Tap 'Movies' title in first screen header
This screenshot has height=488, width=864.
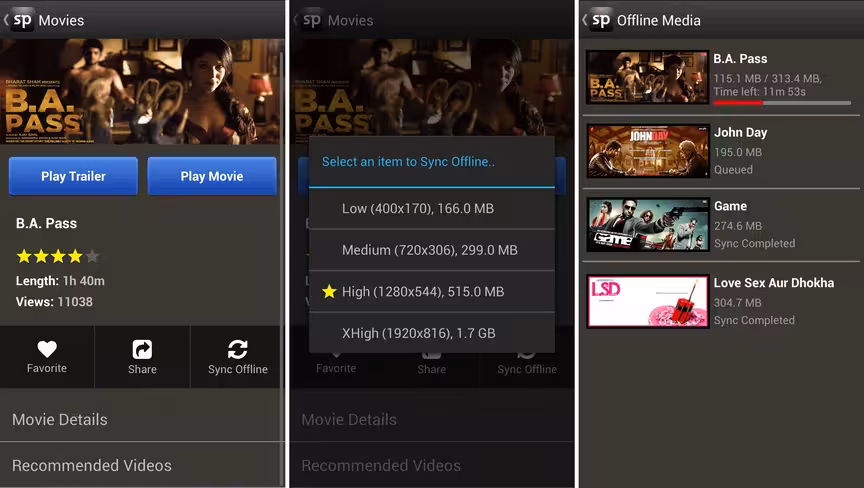(61, 20)
